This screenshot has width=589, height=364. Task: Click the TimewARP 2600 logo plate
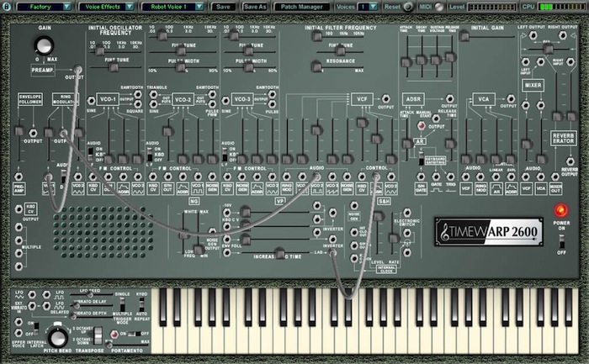coord(489,231)
